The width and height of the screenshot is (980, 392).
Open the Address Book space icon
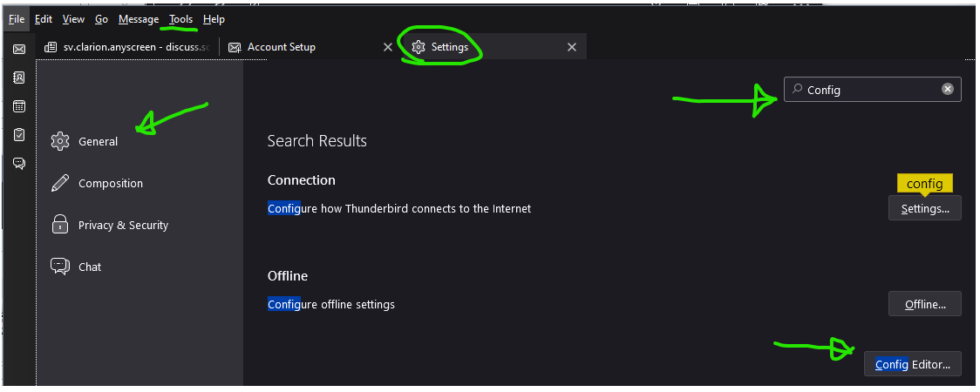[x=18, y=78]
